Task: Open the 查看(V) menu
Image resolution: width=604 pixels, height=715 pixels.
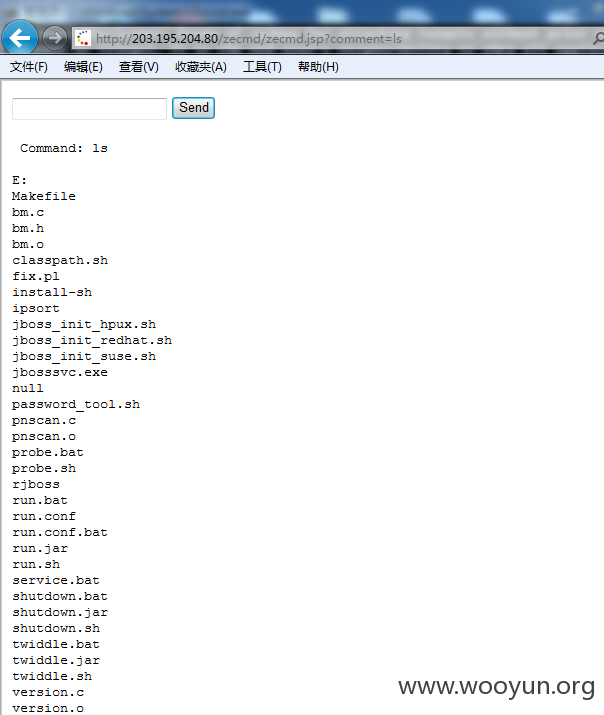Action: 139,67
